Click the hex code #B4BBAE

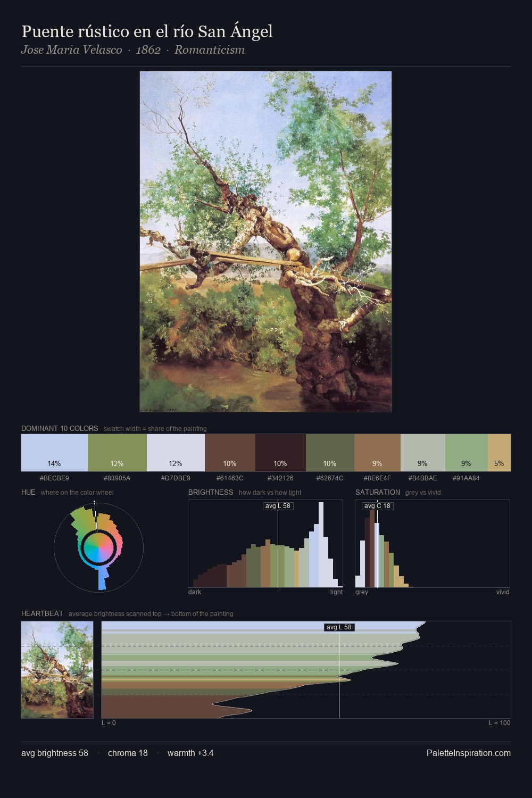(x=422, y=478)
